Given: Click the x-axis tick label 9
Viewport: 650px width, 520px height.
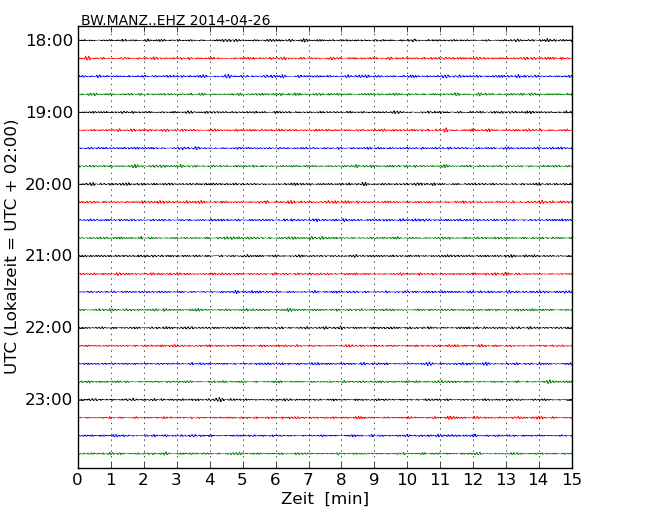Looking at the screenshot, I should [374, 480].
